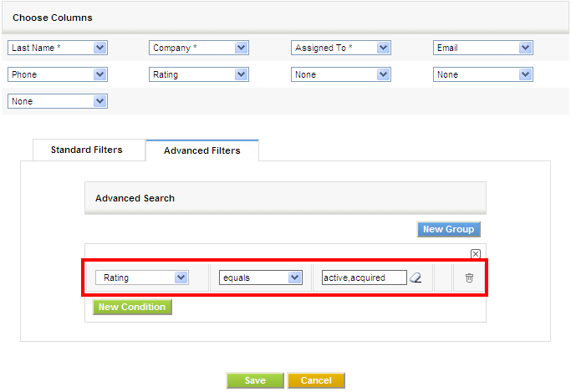Expand the Assigned To column dropdown
Viewport: 571px width, 392px height.
click(x=341, y=48)
